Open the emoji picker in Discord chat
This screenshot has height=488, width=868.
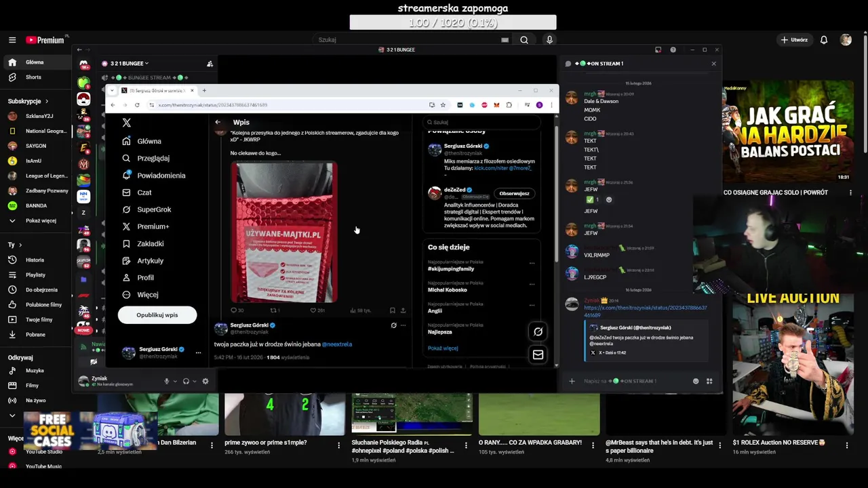point(696,381)
